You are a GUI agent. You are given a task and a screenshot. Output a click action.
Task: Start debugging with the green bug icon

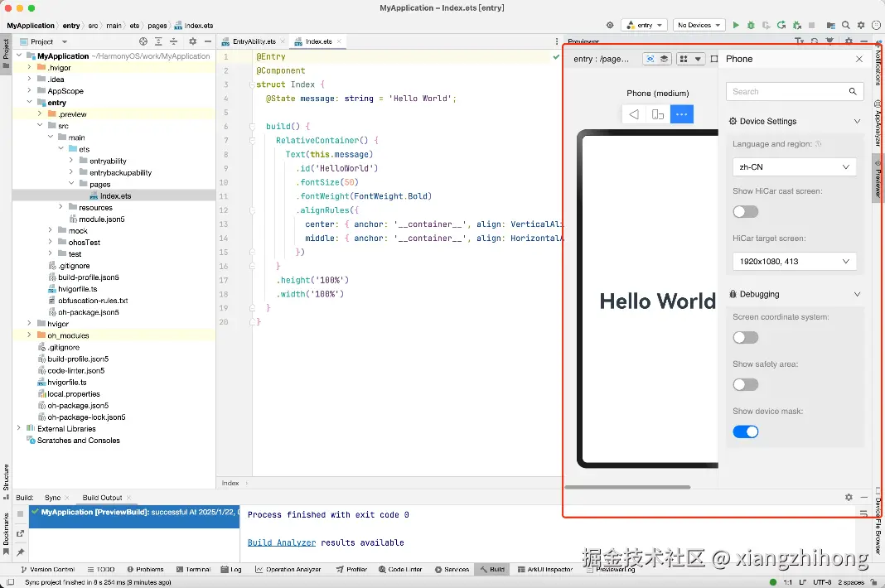(751, 25)
